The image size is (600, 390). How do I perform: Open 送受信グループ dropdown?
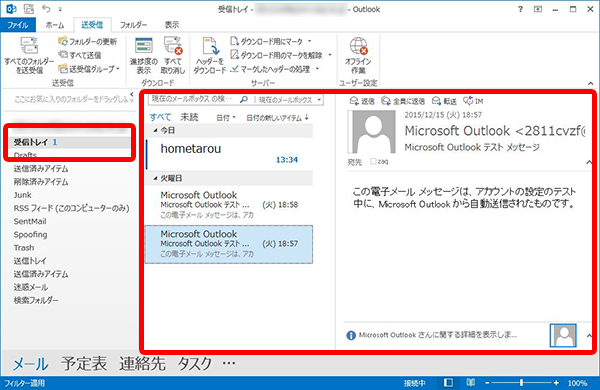click(89, 69)
